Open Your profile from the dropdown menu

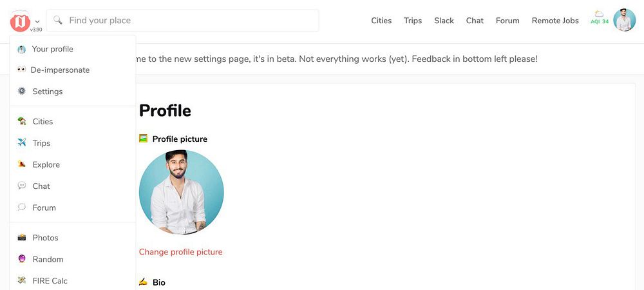[x=52, y=49]
